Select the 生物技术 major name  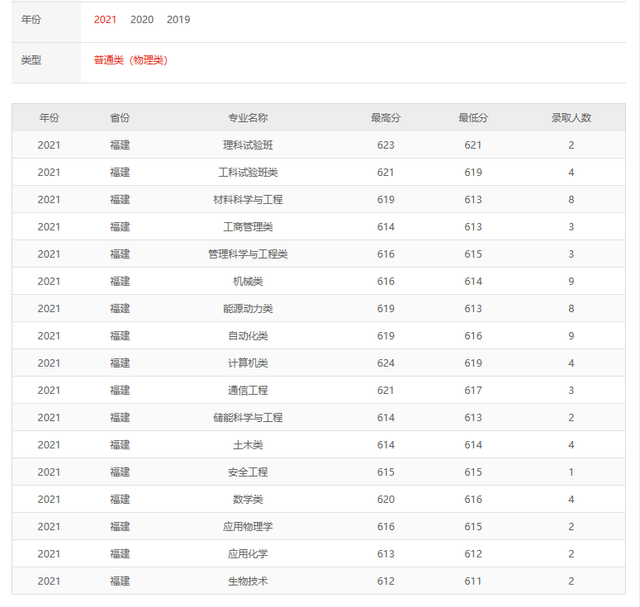coord(248,581)
